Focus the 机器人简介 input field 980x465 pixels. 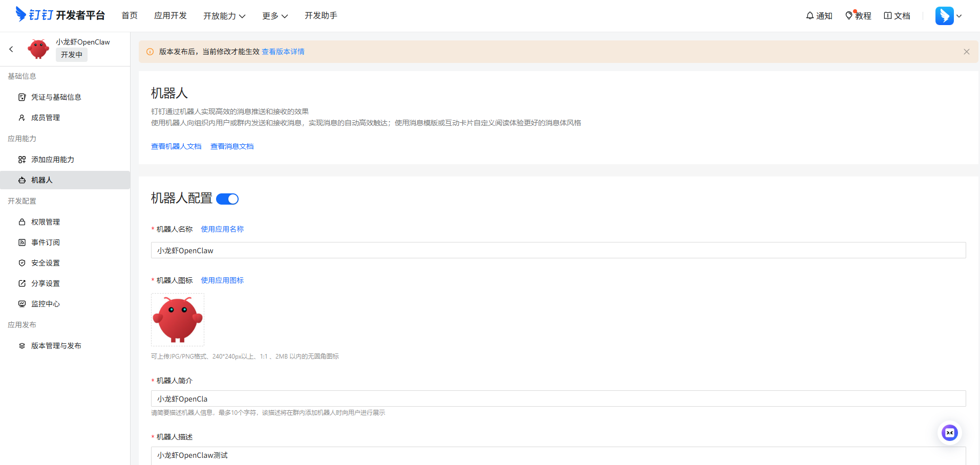coord(558,398)
